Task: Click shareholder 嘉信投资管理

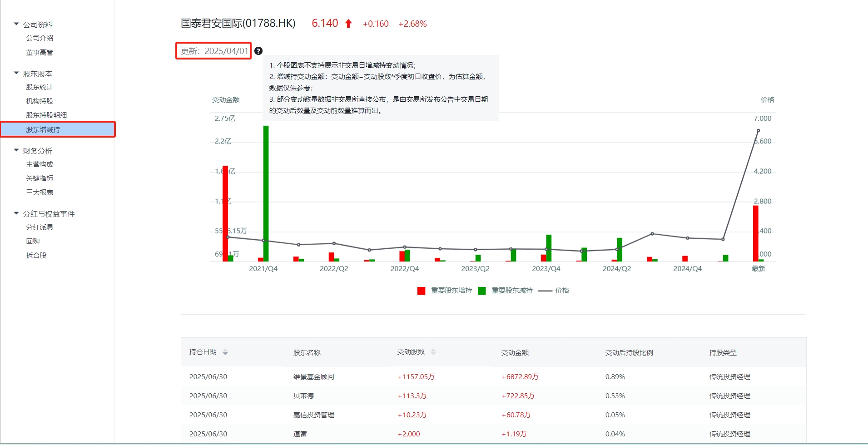Action: pyautogui.click(x=313, y=415)
